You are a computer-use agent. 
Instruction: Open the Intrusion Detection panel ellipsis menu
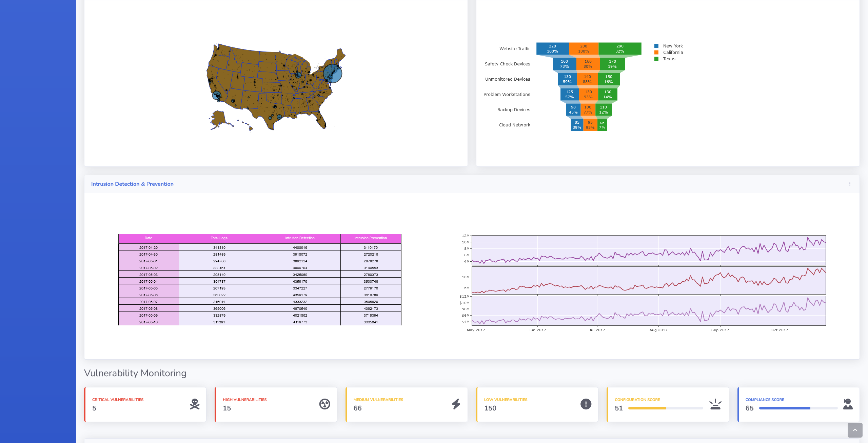coord(850,184)
